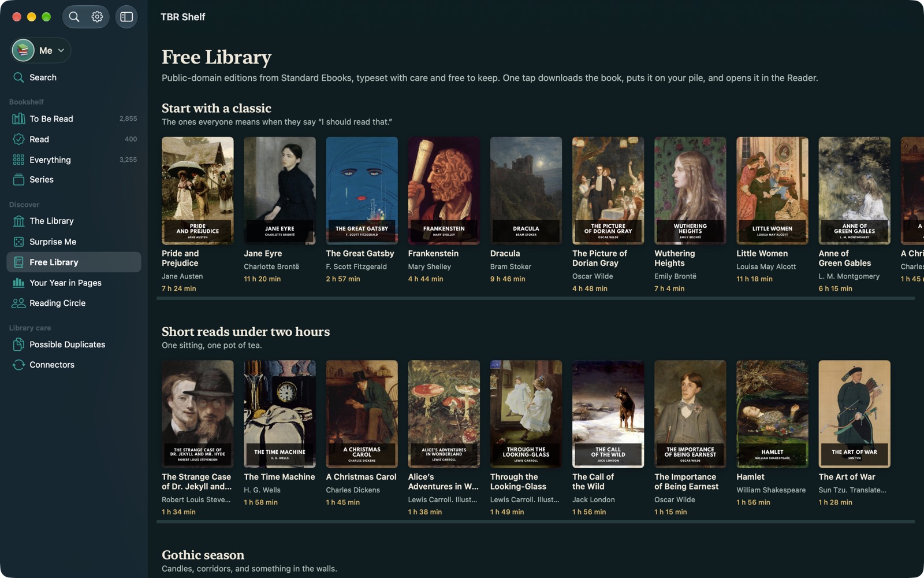
Task: Open the Series stack icon
Action: coord(18,180)
